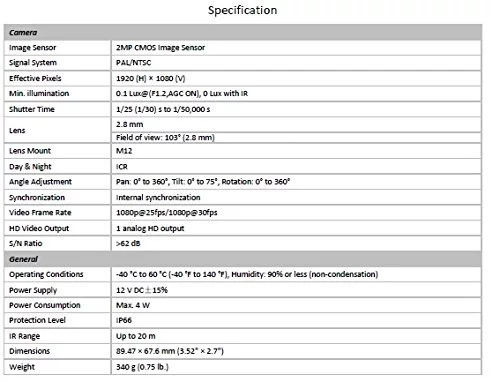This screenshot has width=500, height=382.
Task: Click the Field of view 103° cell
Action: (x=296, y=137)
